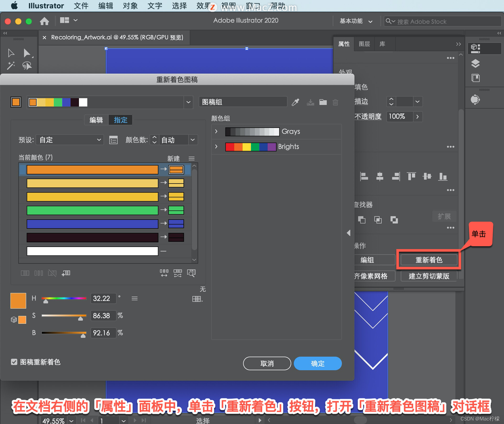Screen dimensions: 504x424
Task: Toggle the Recolor Art checkbox
Action: pos(14,362)
